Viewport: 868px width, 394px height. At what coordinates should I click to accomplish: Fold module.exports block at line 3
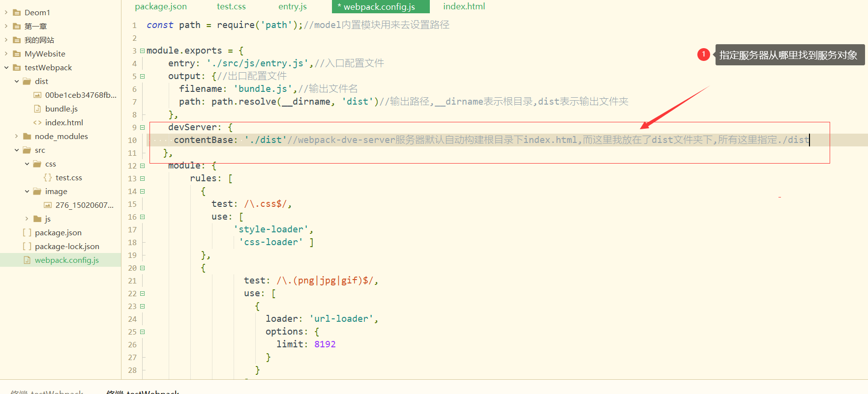pyautogui.click(x=142, y=51)
